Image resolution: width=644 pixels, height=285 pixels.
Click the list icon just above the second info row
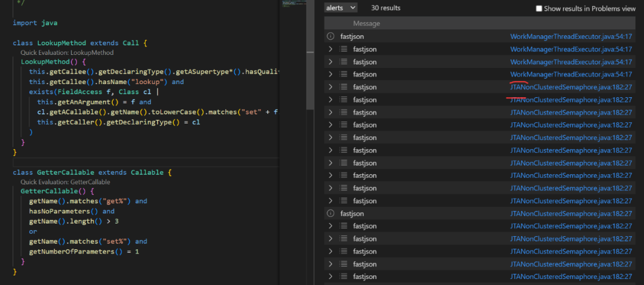pyautogui.click(x=343, y=201)
